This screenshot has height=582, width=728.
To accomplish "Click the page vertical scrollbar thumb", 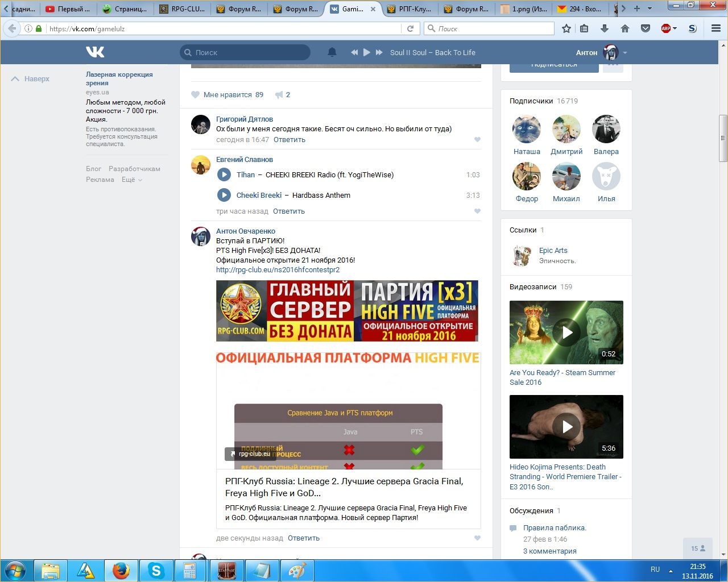I will click(x=723, y=138).
